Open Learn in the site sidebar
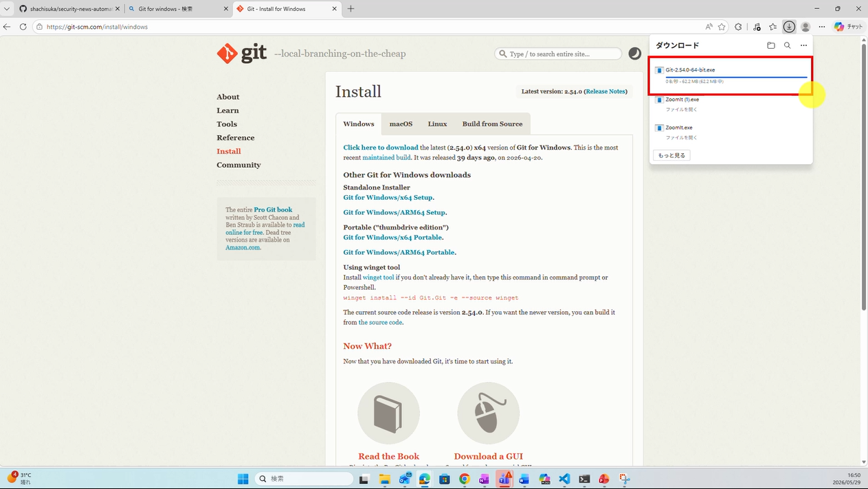The height and width of the screenshot is (489, 868). 228,111
